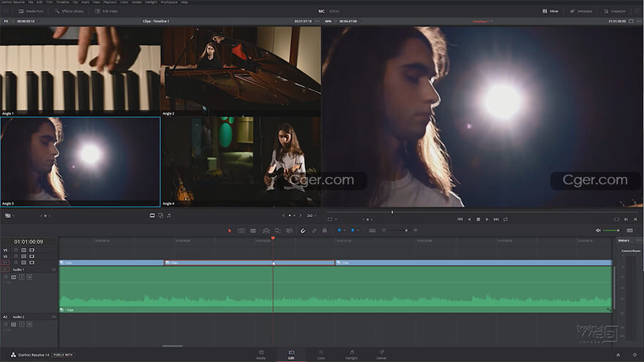644x362 pixels.
Task: Select the Angle 2 grand piano thumbnail
Action: [x=241, y=71]
